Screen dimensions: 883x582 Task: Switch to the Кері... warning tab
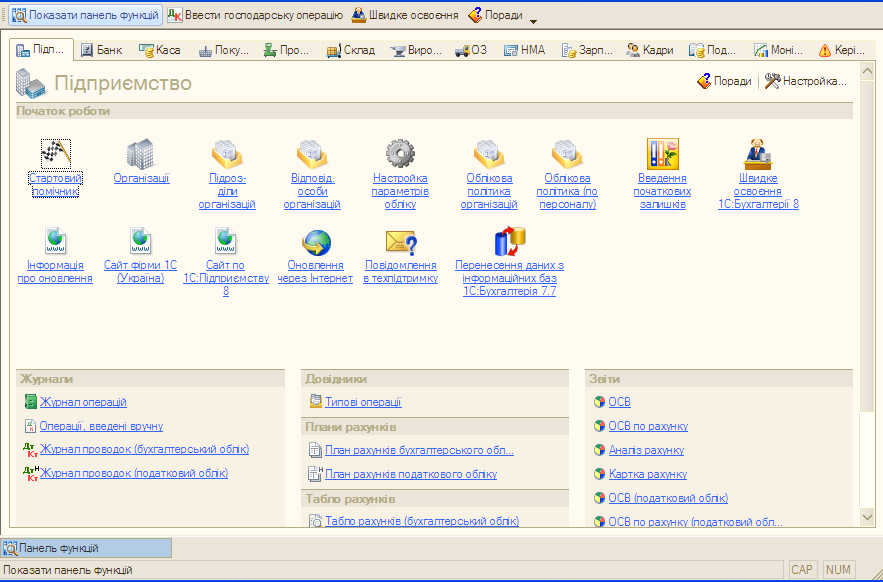(842, 50)
